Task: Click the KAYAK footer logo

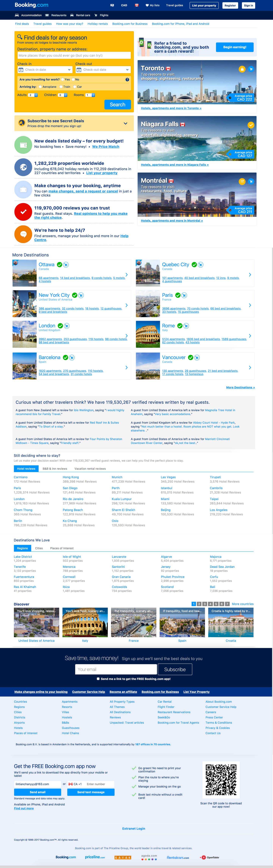Action: pyautogui.click(x=123, y=858)
